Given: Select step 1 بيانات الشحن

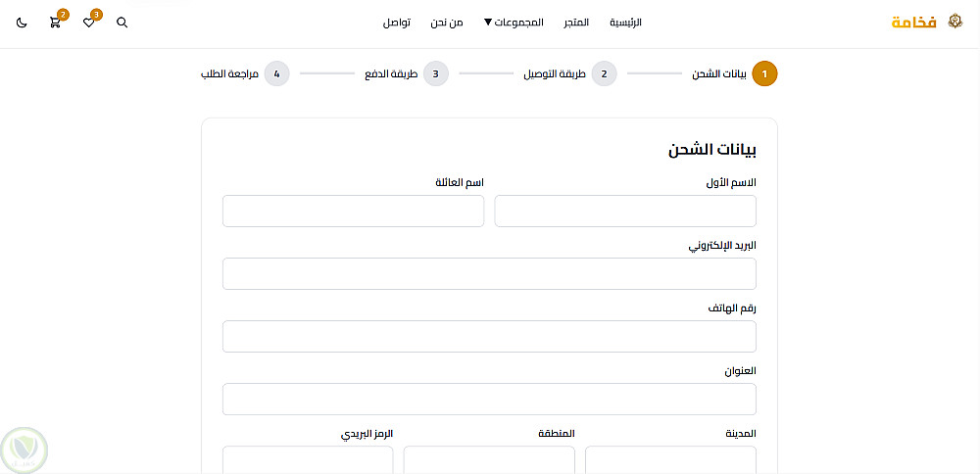Looking at the screenshot, I should tap(764, 74).
